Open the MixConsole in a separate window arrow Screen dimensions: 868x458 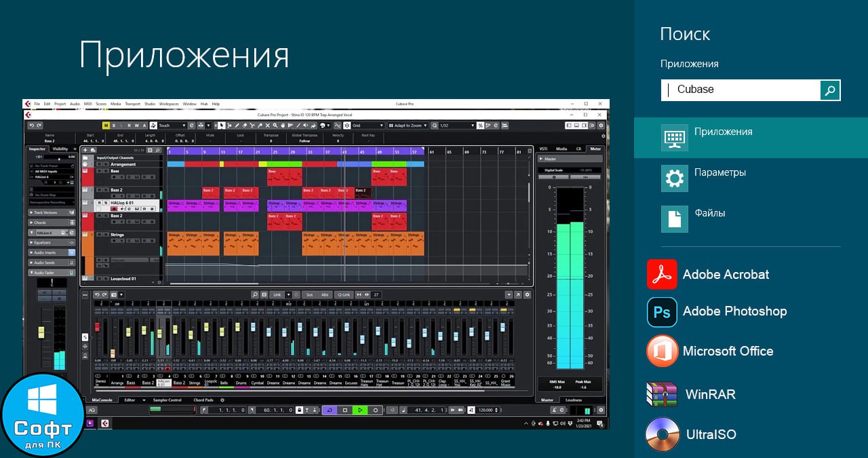point(518,295)
